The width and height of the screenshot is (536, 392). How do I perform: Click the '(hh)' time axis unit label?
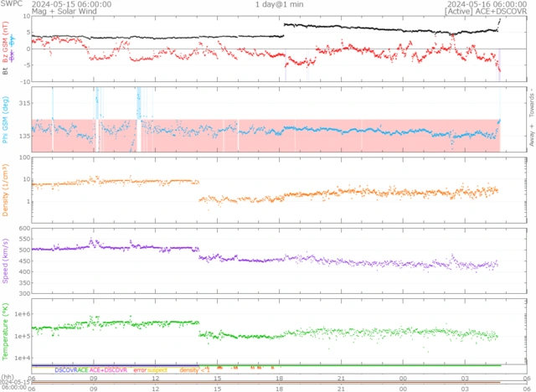click(x=7, y=377)
